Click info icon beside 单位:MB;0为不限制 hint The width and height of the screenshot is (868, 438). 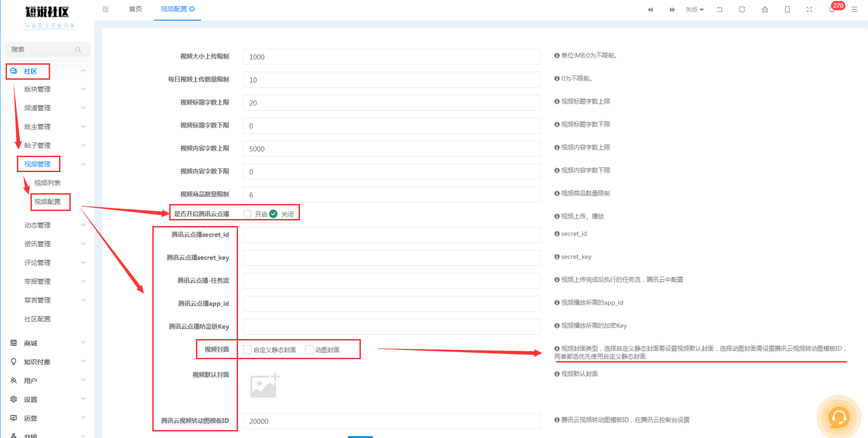point(557,55)
